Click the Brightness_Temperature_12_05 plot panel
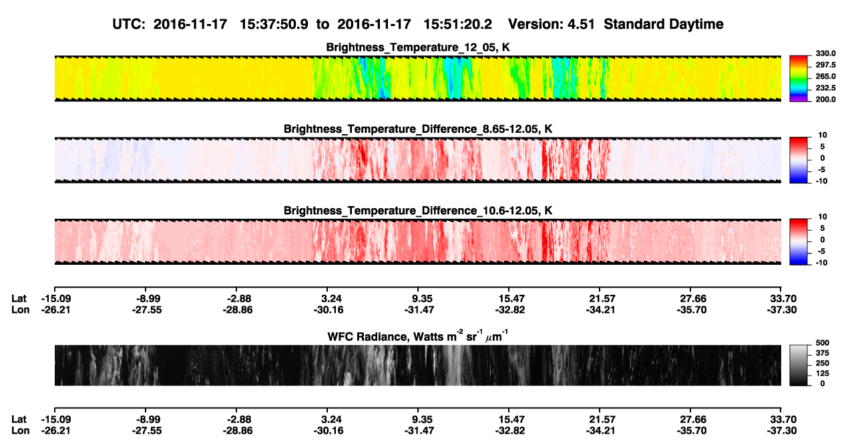 click(417, 78)
